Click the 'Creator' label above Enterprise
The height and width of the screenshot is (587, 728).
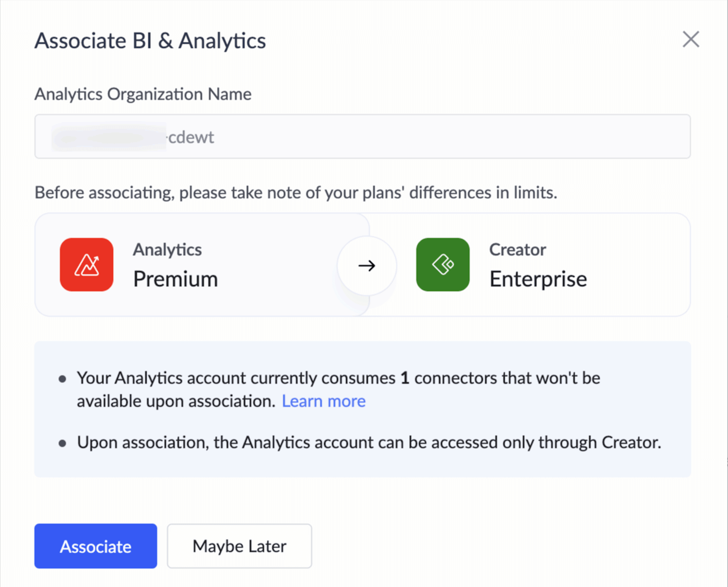[x=517, y=250]
